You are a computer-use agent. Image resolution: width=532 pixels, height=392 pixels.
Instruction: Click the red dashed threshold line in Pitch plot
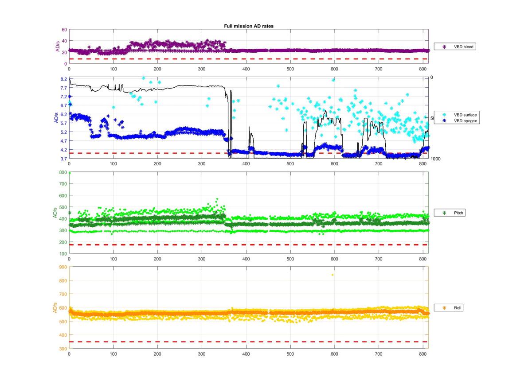(248, 245)
